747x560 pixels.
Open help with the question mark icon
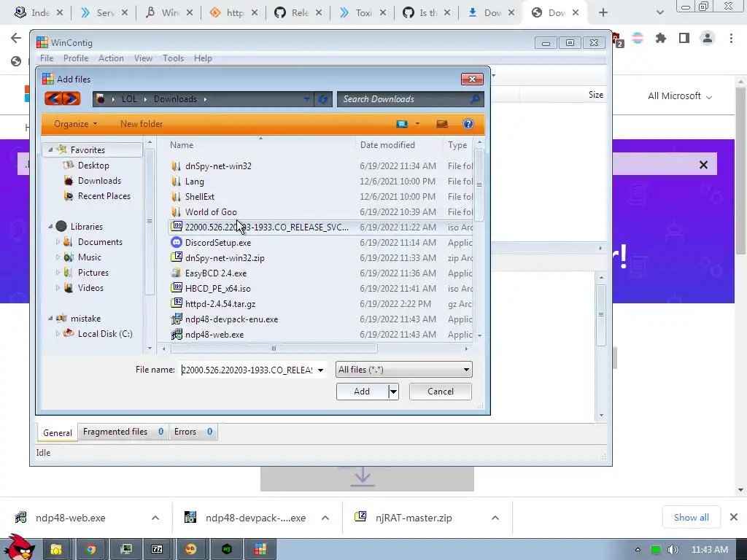pos(468,124)
